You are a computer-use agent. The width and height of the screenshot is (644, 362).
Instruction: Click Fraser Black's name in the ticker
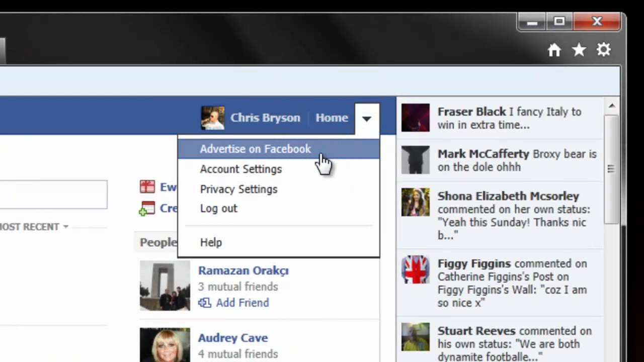point(472,112)
